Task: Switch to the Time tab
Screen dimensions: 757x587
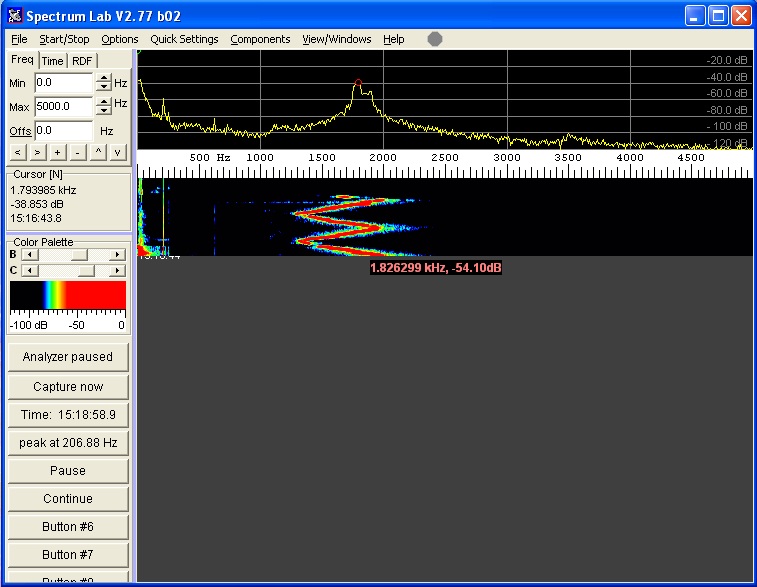Action: (52, 61)
